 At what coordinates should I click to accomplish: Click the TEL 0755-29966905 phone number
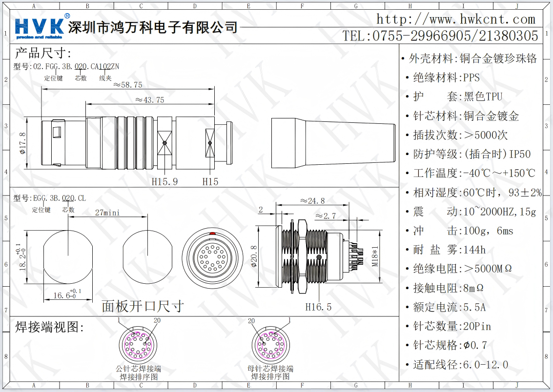(x=440, y=36)
